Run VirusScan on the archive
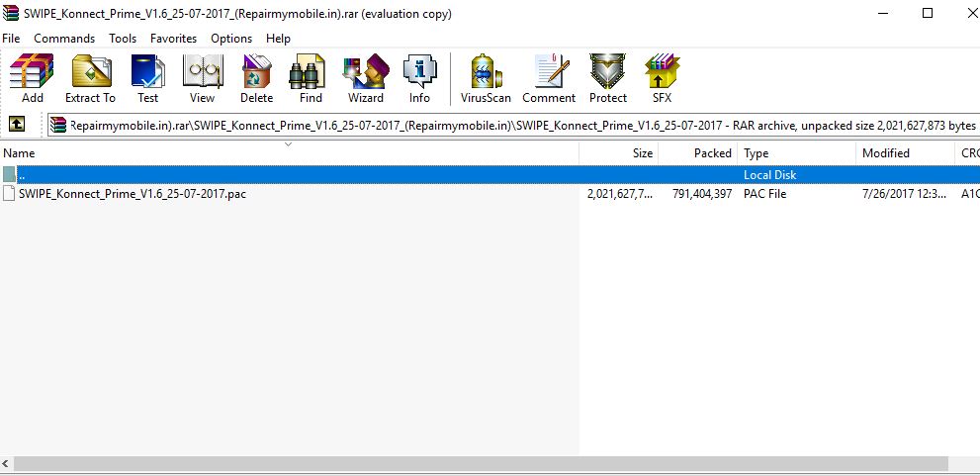 pyautogui.click(x=486, y=78)
